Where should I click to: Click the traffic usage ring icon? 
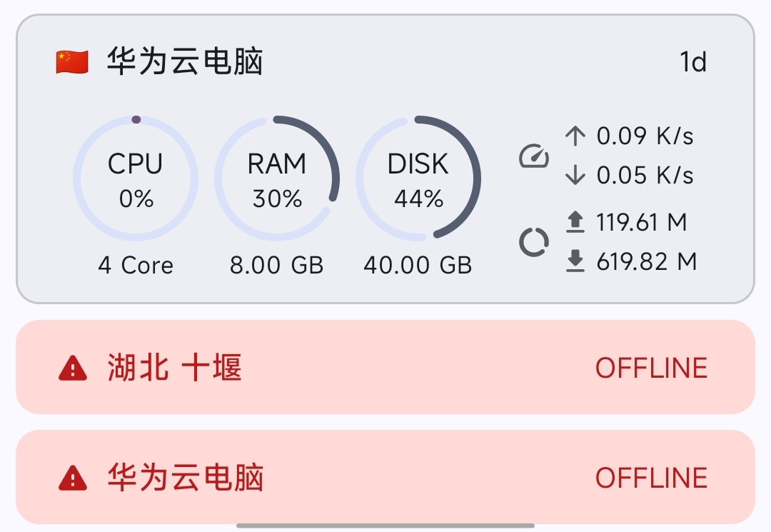click(533, 242)
